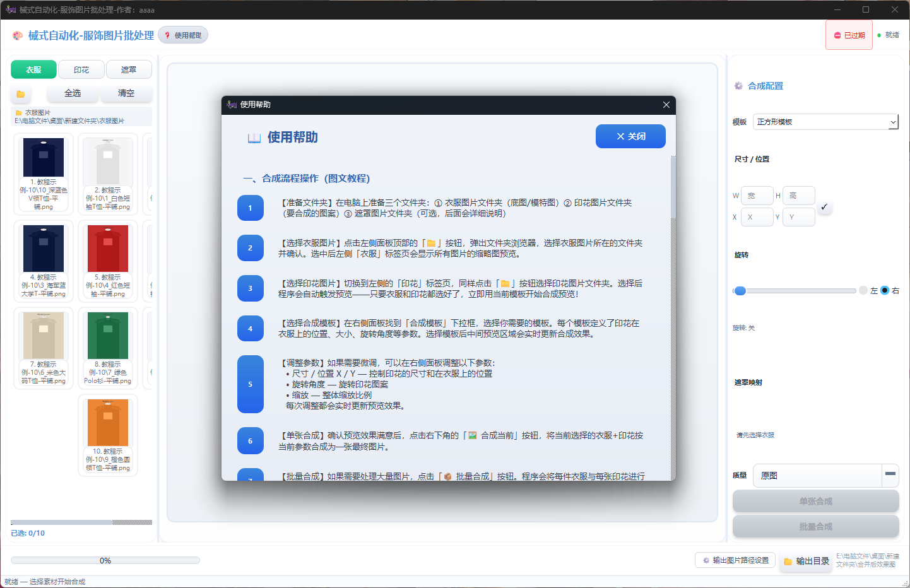Click step 3 number badge in help

[x=251, y=288]
